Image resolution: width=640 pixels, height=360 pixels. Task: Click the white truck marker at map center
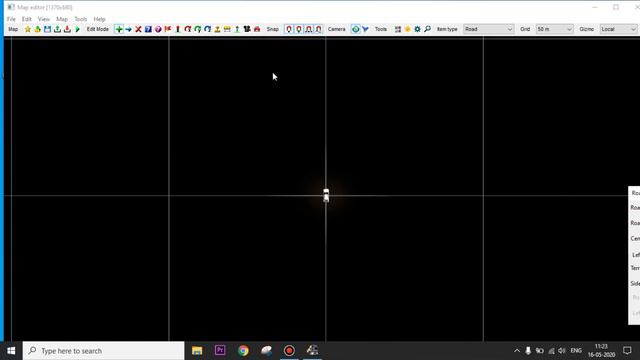[x=326, y=196]
